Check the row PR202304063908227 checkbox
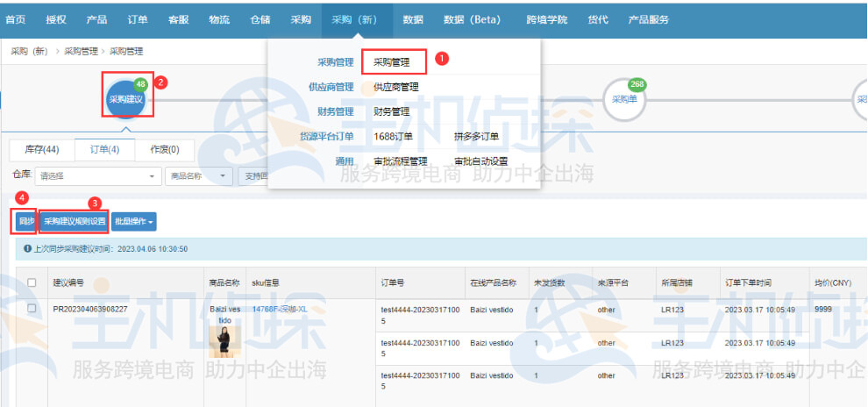Viewport: 868px width, 407px height. pos(32,308)
